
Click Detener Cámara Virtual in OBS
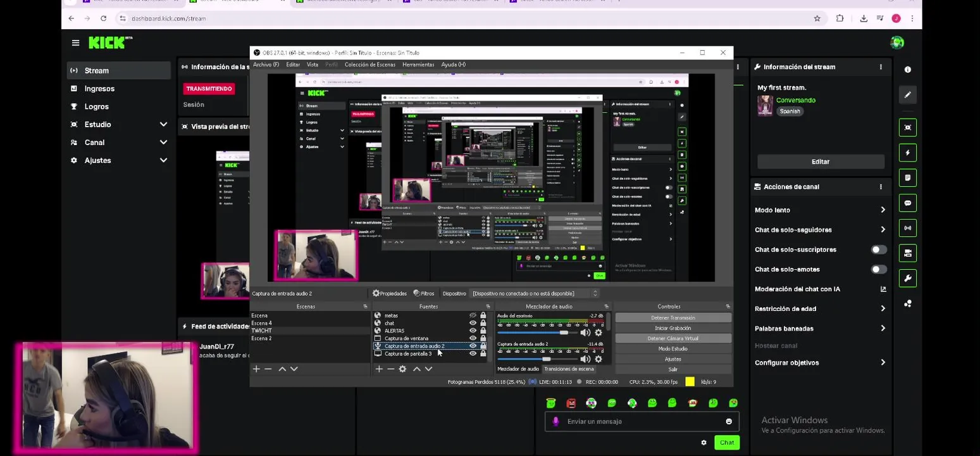(x=673, y=339)
